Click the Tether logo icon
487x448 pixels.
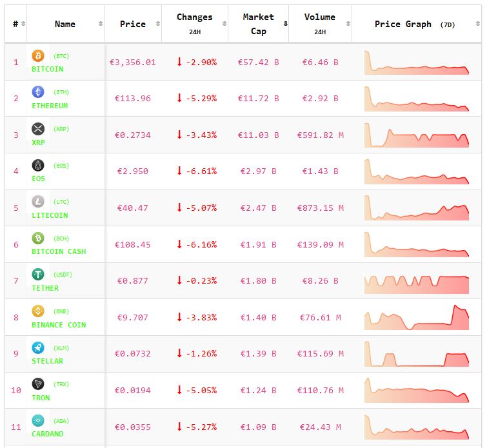(x=38, y=275)
